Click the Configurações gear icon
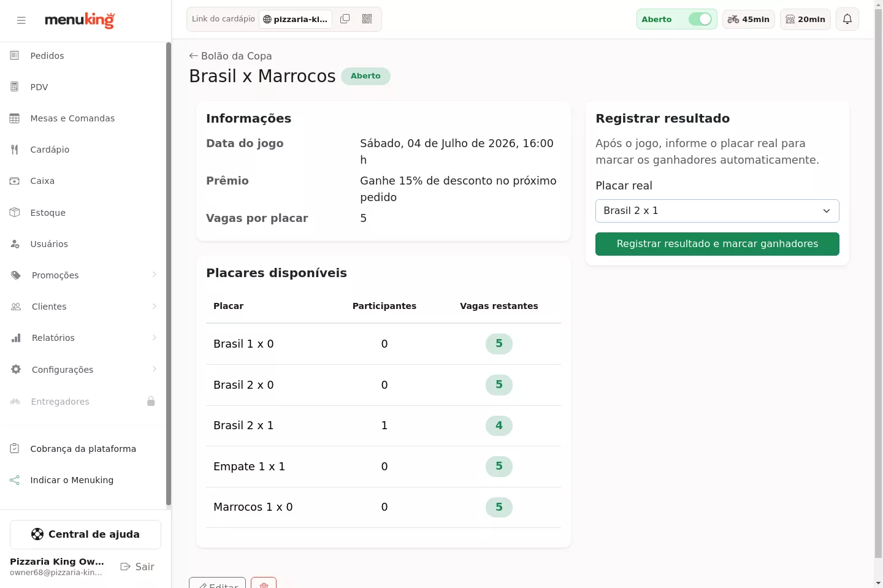The width and height of the screenshot is (883, 588). pyautogui.click(x=16, y=369)
